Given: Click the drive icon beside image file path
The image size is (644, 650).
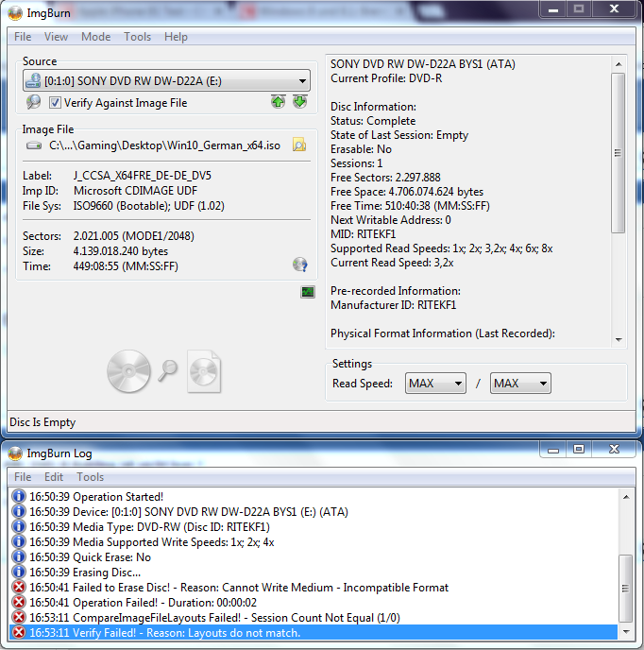Looking at the screenshot, I should tap(34, 145).
